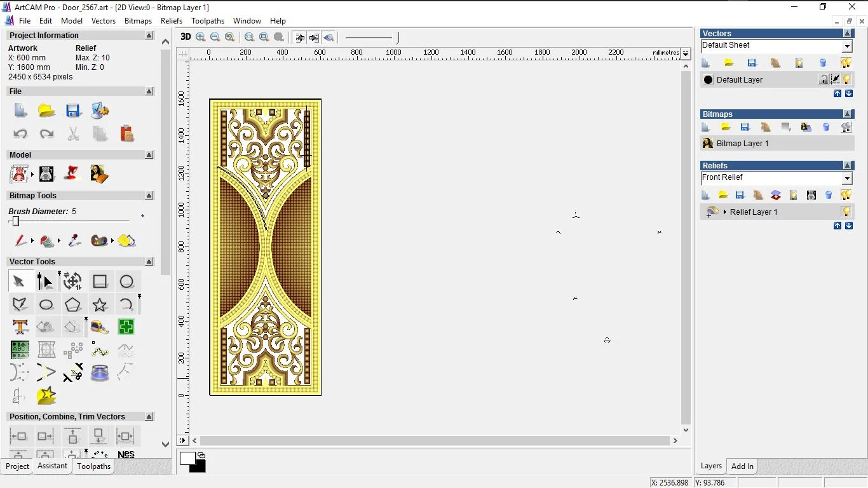Image resolution: width=868 pixels, height=488 pixels.
Task: Click the Pick Colour eyedropper tool
Action: [x=74, y=241]
